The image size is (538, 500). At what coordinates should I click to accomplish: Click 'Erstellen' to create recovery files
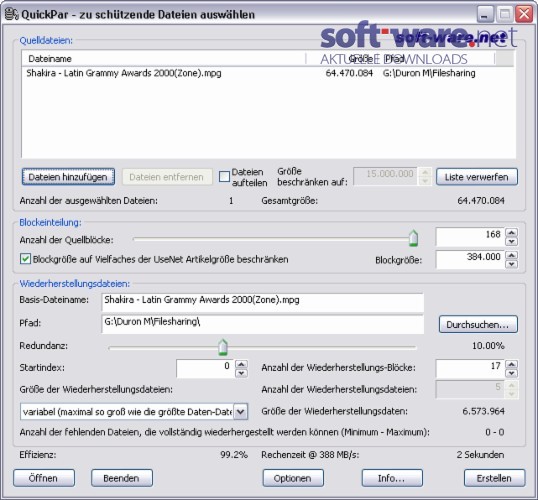click(x=494, y=478)
